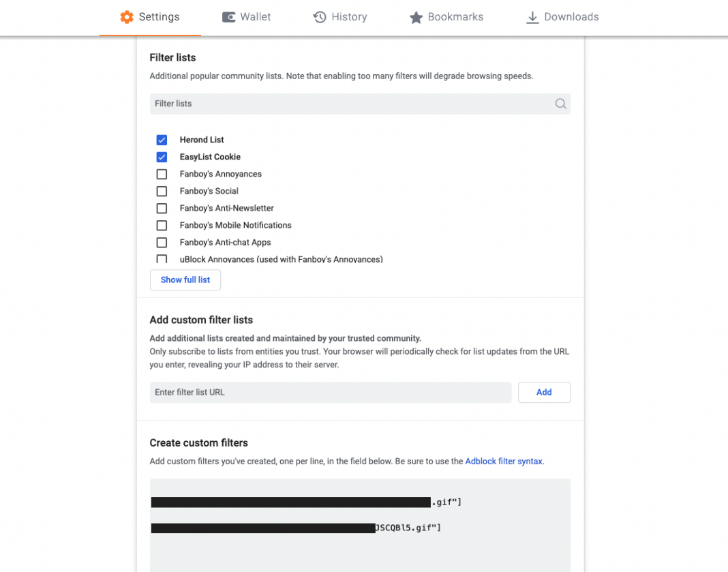728x572 pixels.
Task: Enable Fanboy's Anti-Newsletter filter
Action: tap(162, 208)
